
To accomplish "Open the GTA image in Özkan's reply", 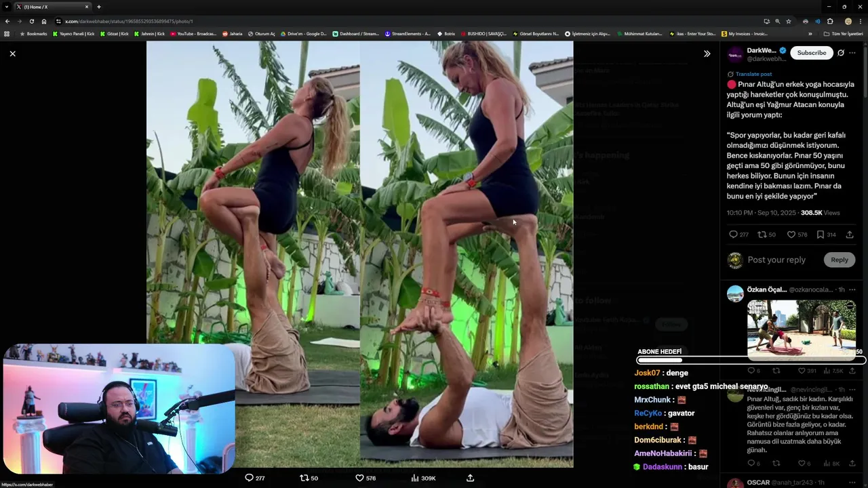I will 802,330.
